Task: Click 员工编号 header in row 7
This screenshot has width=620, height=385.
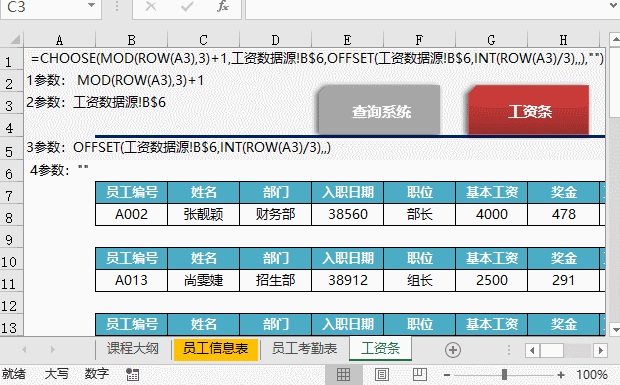Action: click(x=131, y=192)
